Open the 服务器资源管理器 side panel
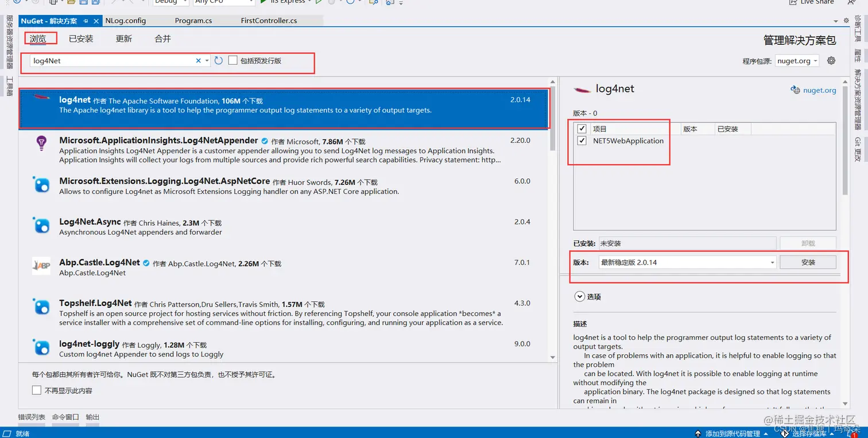 click(9, 42)
